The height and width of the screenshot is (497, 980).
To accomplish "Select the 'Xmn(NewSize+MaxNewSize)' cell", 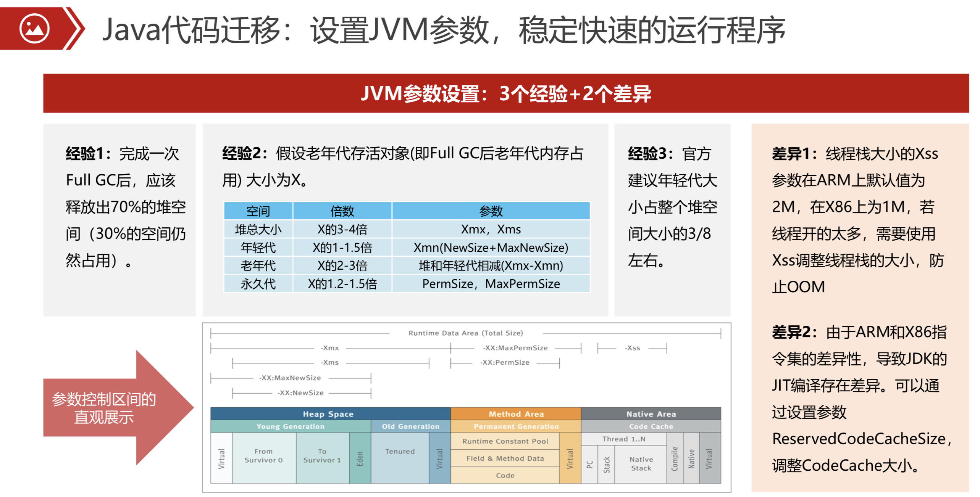I will [491, 248].
